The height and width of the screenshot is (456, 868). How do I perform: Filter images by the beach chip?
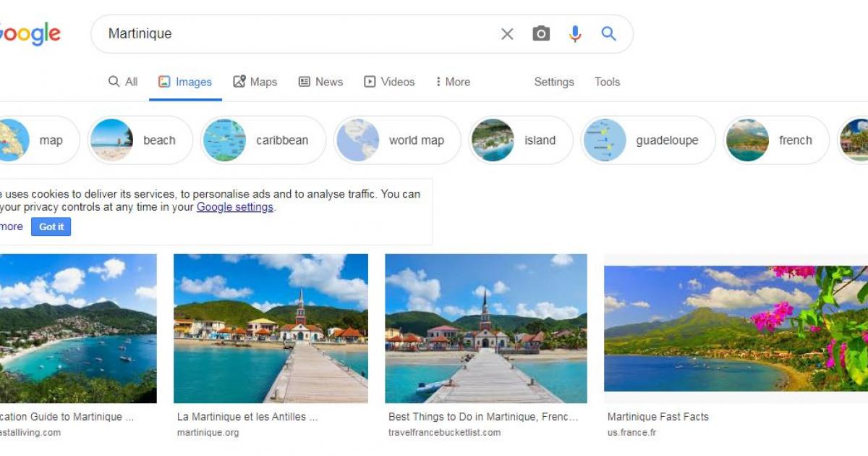[140, 140]
